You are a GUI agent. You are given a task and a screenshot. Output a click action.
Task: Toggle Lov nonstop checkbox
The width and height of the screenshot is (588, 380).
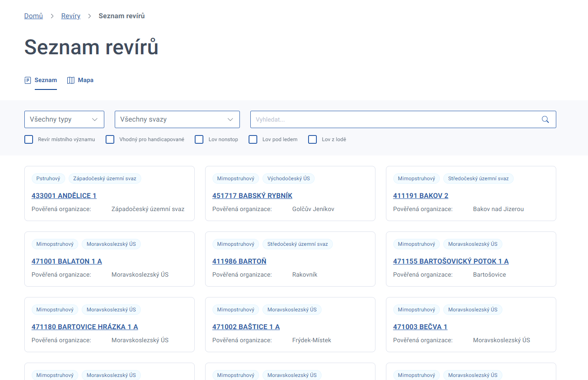[x=199, y=139]
